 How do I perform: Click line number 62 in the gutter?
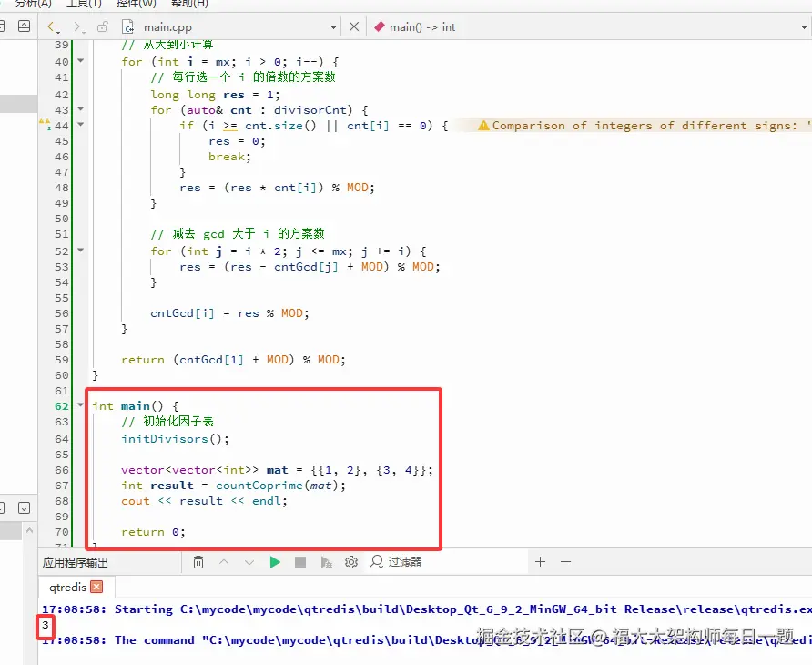pos(62,406)
